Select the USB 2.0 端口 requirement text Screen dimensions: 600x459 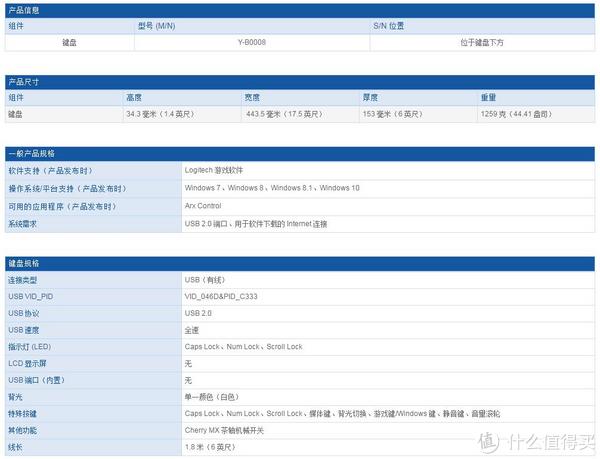click(x=256, y=224)
